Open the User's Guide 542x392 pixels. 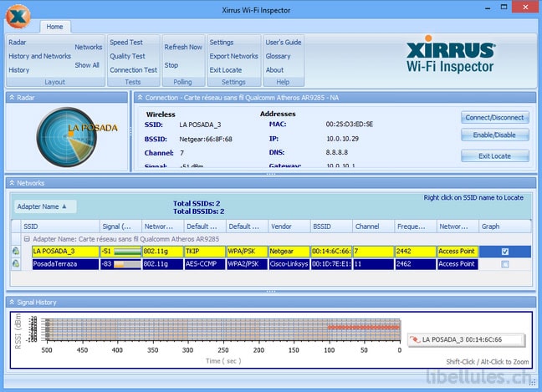click(x=284, y=42)
